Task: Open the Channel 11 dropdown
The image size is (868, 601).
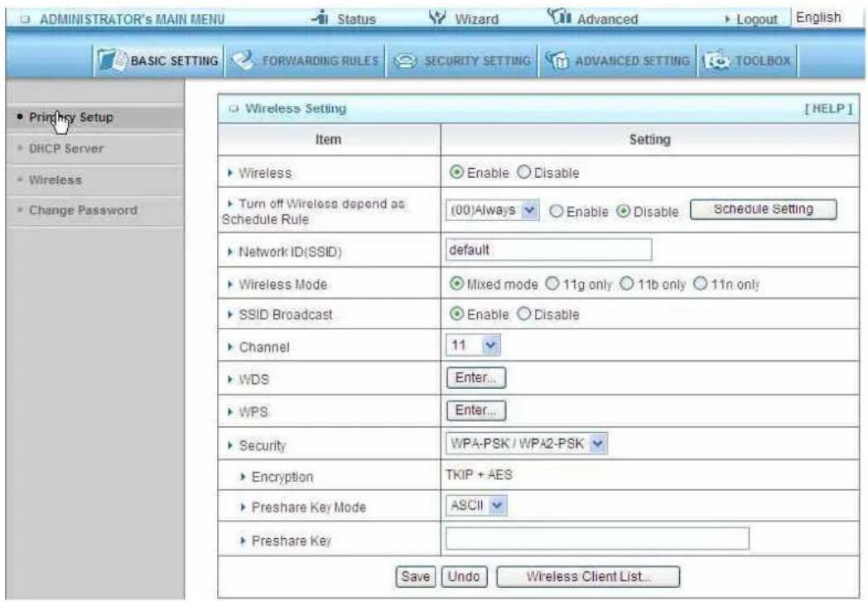Action: [x=473, y=345]
